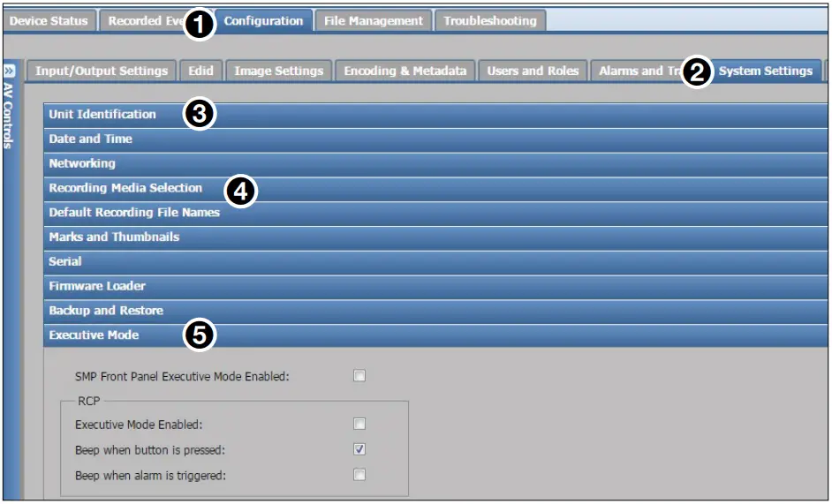Collapse the Executive Mode section
Viewport: 832px width, 504px height.
click(435, 335)
